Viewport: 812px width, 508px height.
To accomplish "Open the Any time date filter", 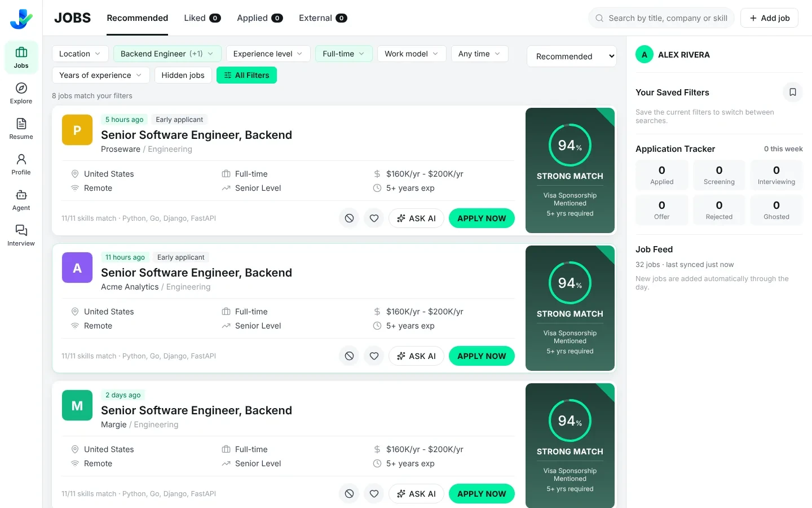I will click(480, 54).
